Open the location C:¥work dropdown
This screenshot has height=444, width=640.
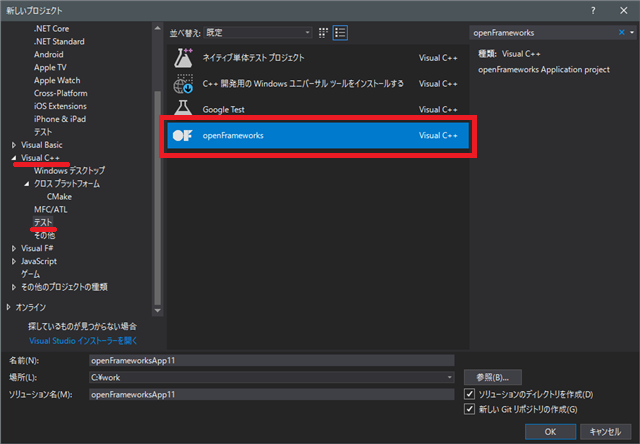(x=449, y=377)
